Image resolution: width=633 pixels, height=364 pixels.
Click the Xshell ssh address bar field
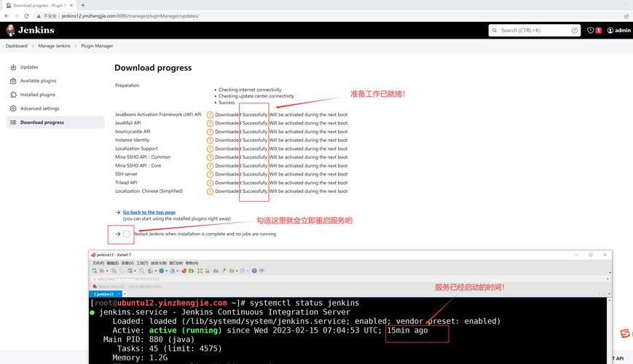(x=350, y=279)
